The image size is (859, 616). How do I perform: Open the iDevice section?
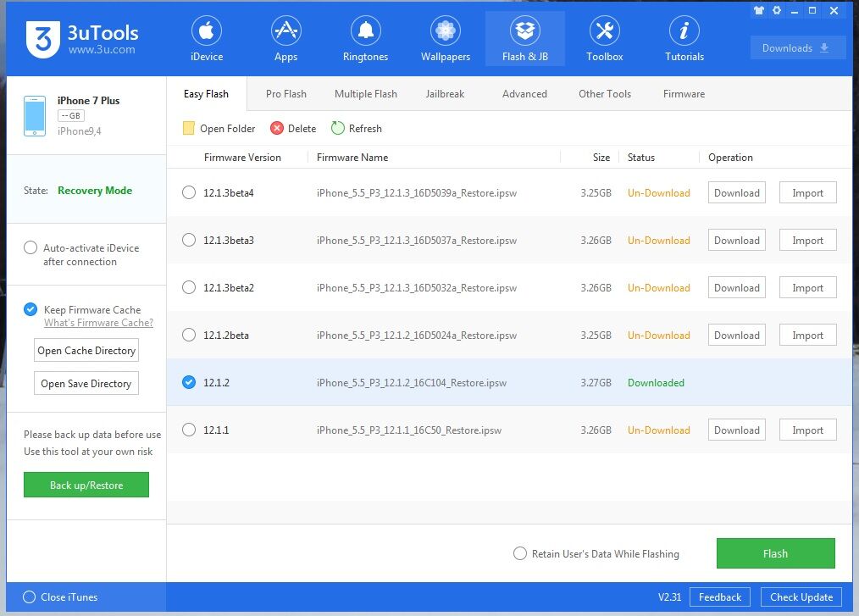click(207, 39)
